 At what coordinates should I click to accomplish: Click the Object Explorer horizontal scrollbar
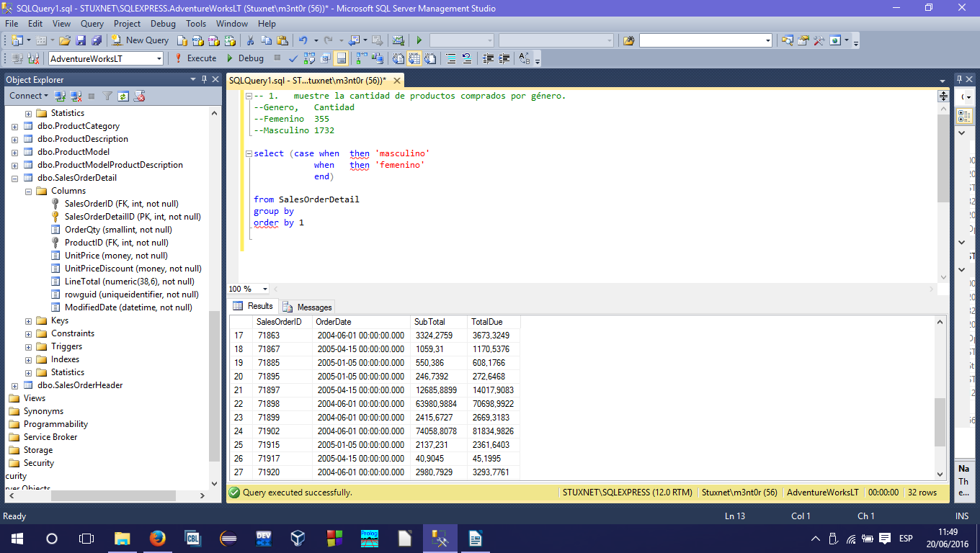[x=112, y=496]
